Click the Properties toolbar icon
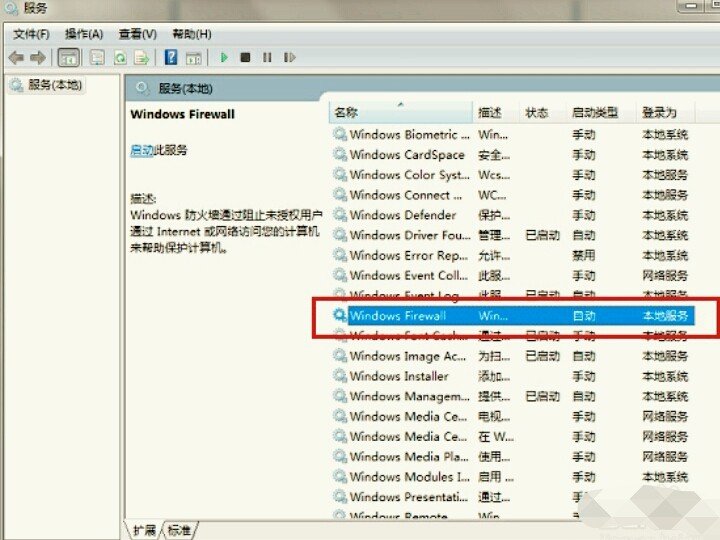 tap(97, 58)
